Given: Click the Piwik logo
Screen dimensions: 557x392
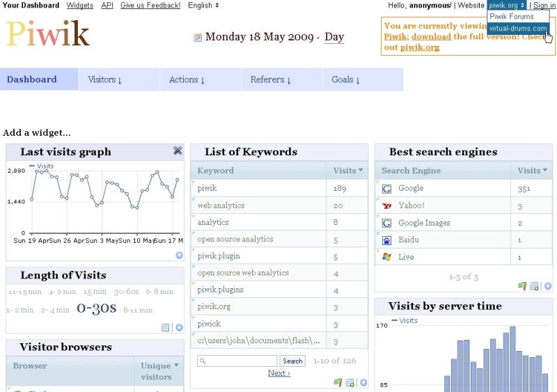Looking at the screenshot, I should [48, 33].
